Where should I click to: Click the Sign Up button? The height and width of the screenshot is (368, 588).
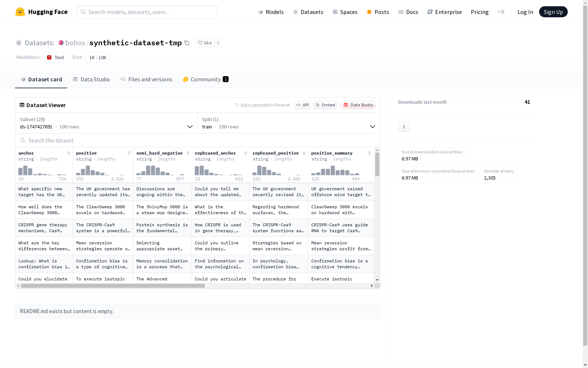click(x=553, y=12)
